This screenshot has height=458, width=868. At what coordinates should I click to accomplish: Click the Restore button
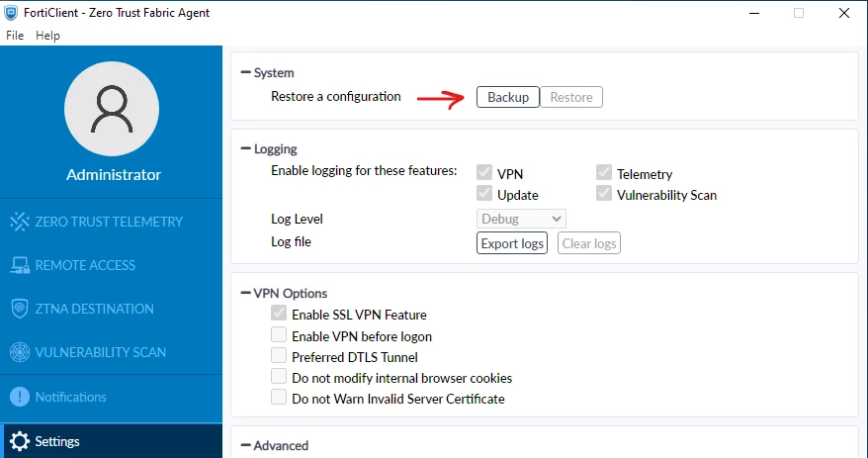[x=571, y=97]
